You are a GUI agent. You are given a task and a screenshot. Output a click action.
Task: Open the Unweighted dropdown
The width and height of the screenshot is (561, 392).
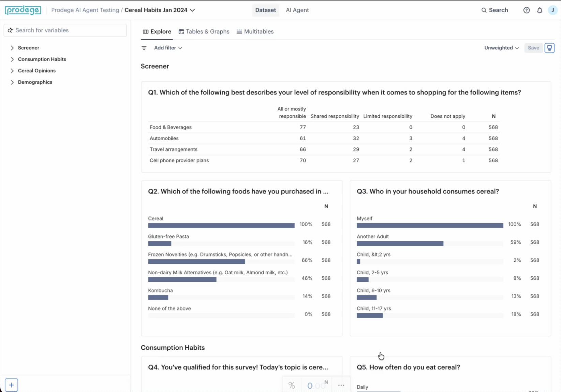tap(501, 48)
